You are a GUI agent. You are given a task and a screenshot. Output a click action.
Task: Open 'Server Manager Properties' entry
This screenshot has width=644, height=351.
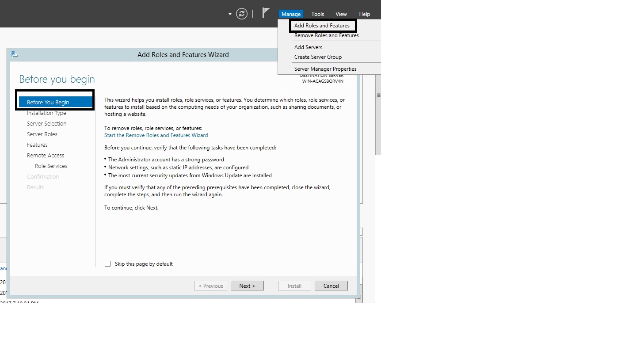click(325, 69)
